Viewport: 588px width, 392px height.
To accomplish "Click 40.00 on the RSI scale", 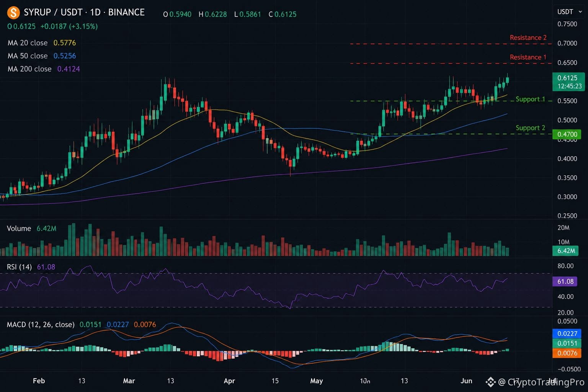I will tap(565, 297).
